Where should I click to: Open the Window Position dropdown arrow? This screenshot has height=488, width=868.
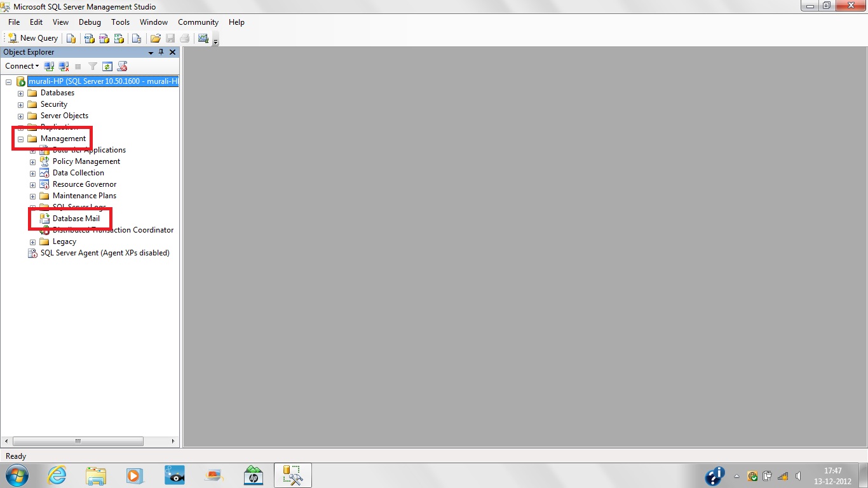pyautogui.click(x=151, y=52)
